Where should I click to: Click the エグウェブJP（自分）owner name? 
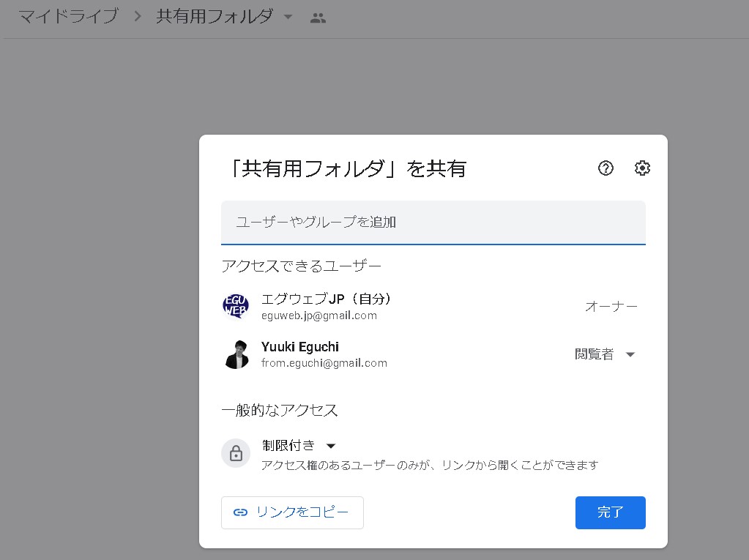point(327,299)
